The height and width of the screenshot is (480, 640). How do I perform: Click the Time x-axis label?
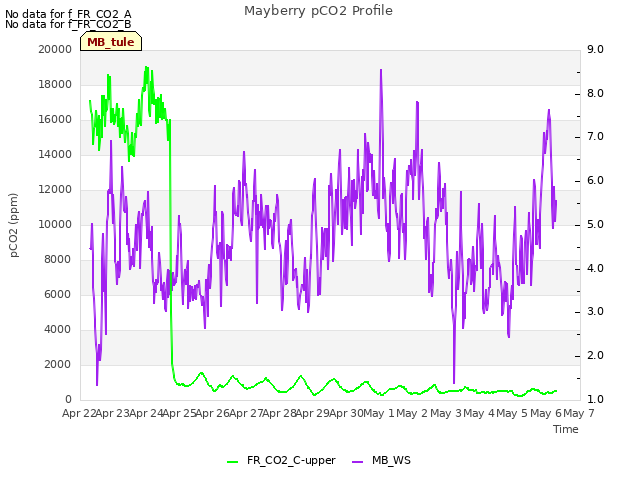tap(566, 429)
